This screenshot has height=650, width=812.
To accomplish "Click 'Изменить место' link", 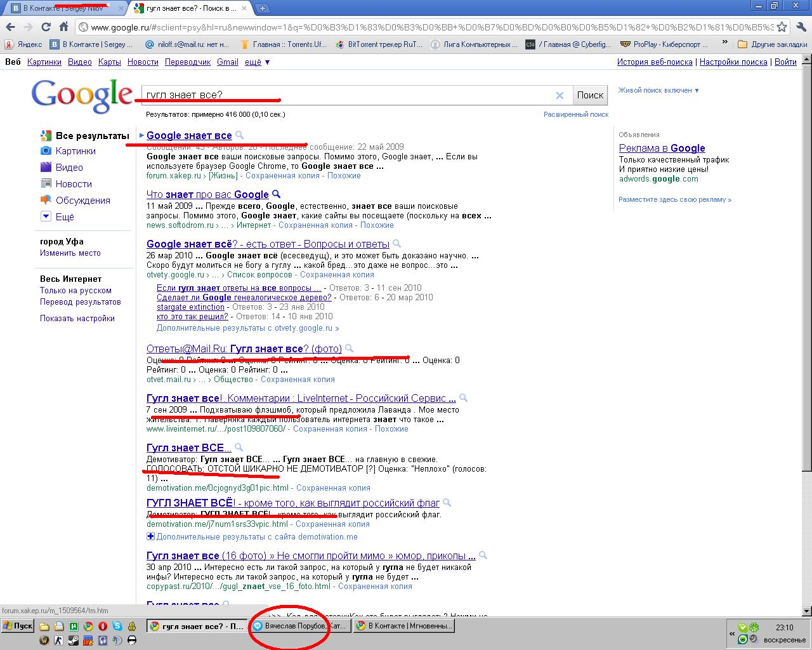I will [70, 253].
